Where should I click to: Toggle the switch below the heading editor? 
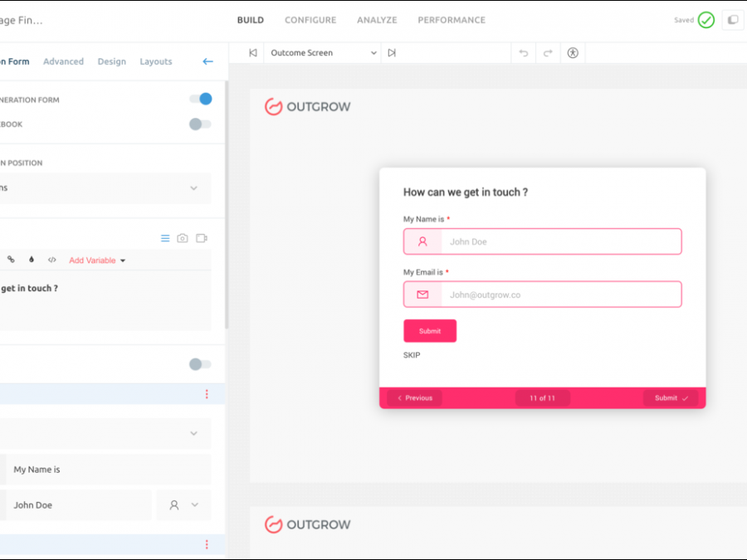pyautogui.click(x=200, y=364)
